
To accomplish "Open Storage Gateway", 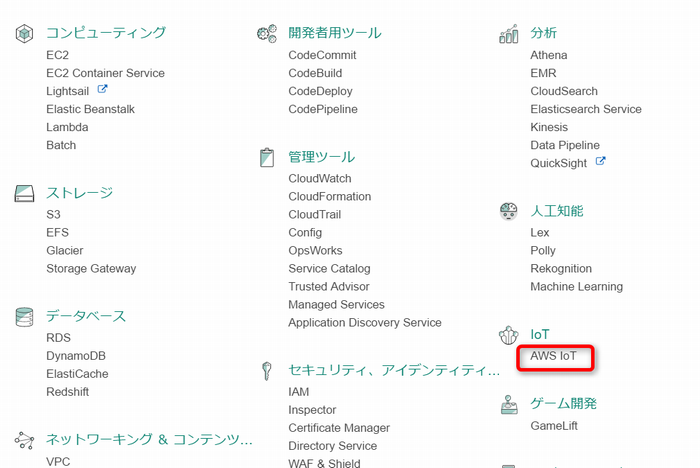I will tap(91, 269).
